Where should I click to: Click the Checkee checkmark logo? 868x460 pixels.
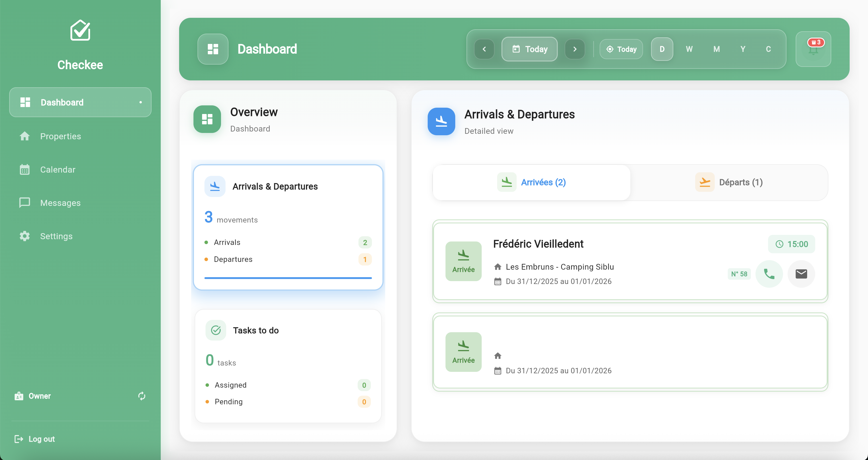[x=80, y=30]
